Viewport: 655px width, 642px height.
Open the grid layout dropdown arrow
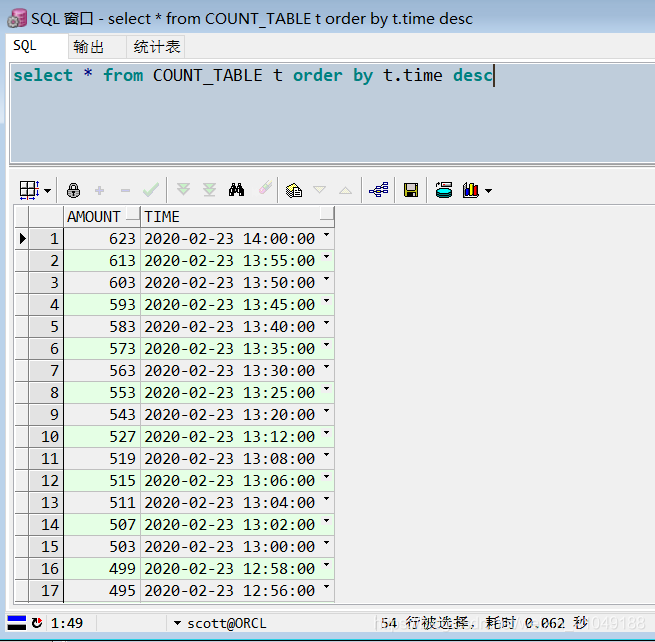(x=48, y=191)
